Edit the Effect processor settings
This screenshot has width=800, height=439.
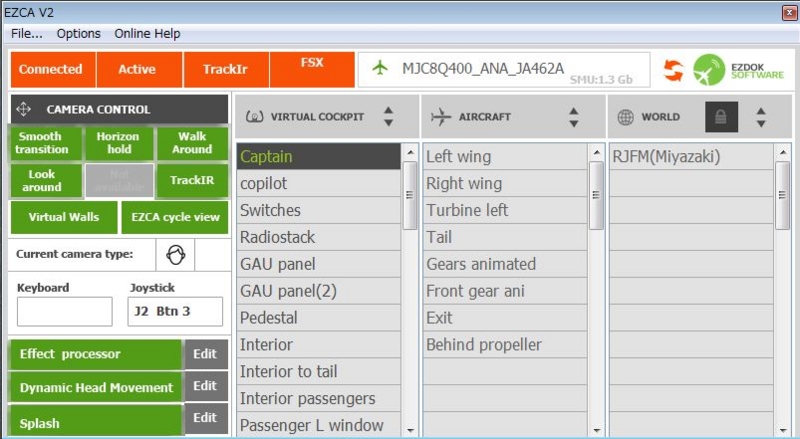(x=206, y=354)
